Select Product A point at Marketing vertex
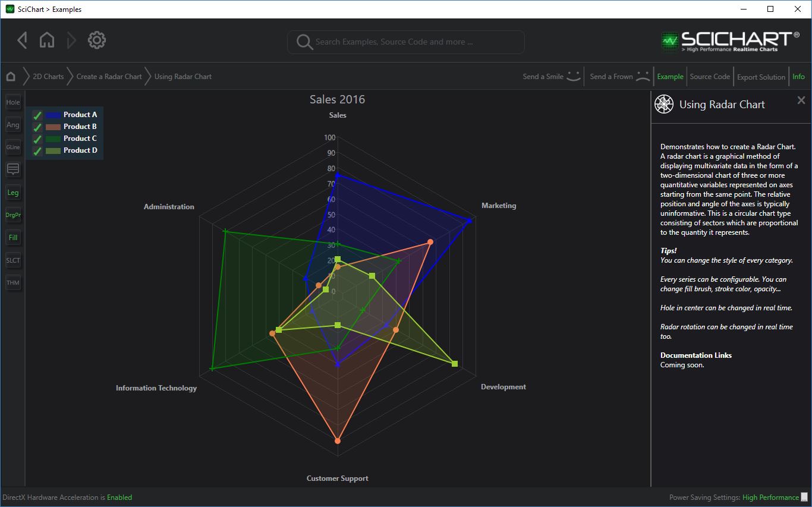Image resolution: width=812 pixels, height=507 pixels. (x=470, y=221)
